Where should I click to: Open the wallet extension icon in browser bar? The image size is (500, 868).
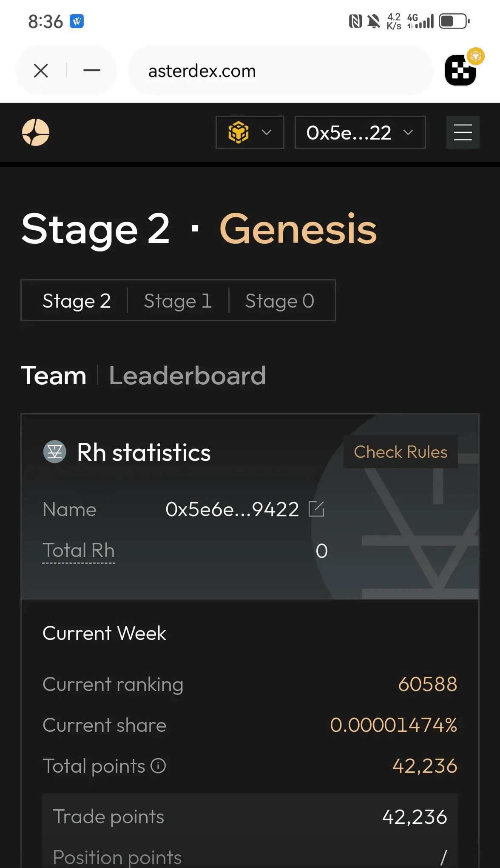pyautogui.click(x=460, y=70)
